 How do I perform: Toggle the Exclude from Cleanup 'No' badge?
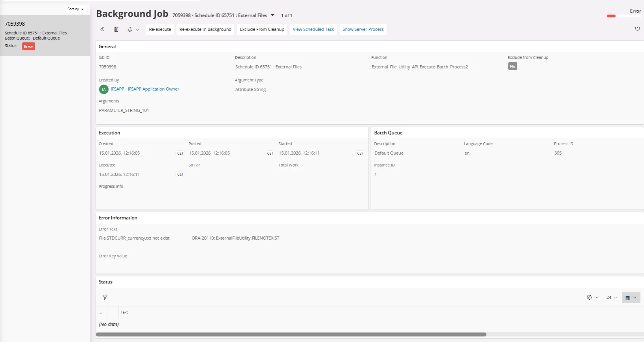coord(513,66)
